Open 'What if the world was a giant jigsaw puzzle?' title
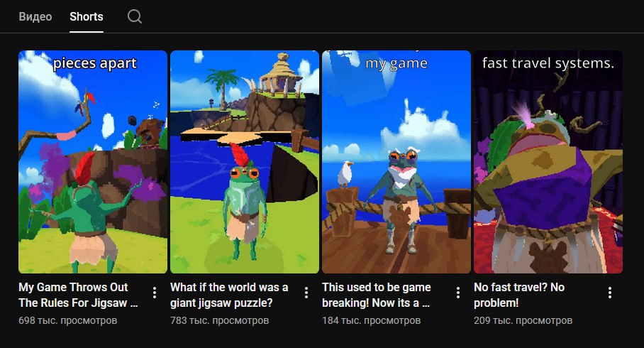The height and width of the screenshot is (348, 644). [x=229, y=295]
